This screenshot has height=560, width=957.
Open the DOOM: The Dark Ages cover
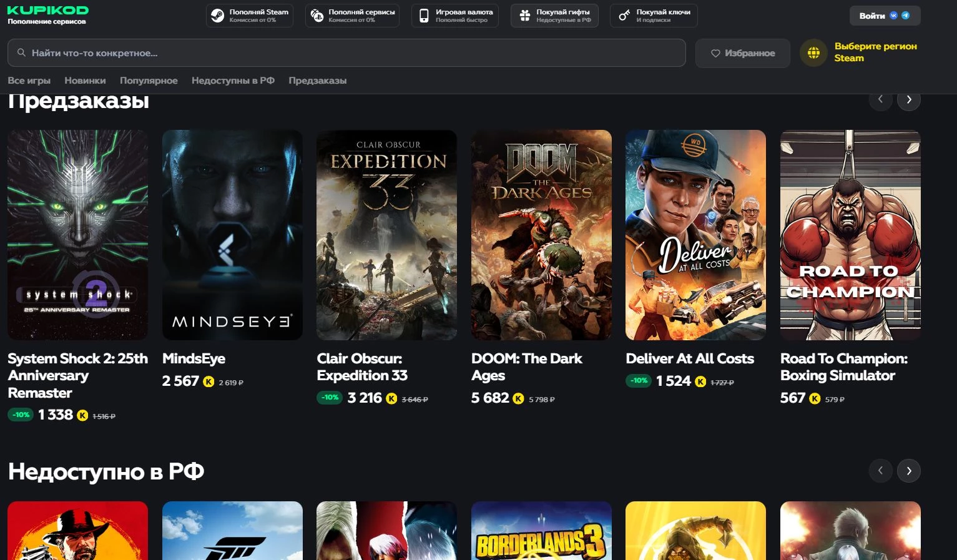click(541, 235)
